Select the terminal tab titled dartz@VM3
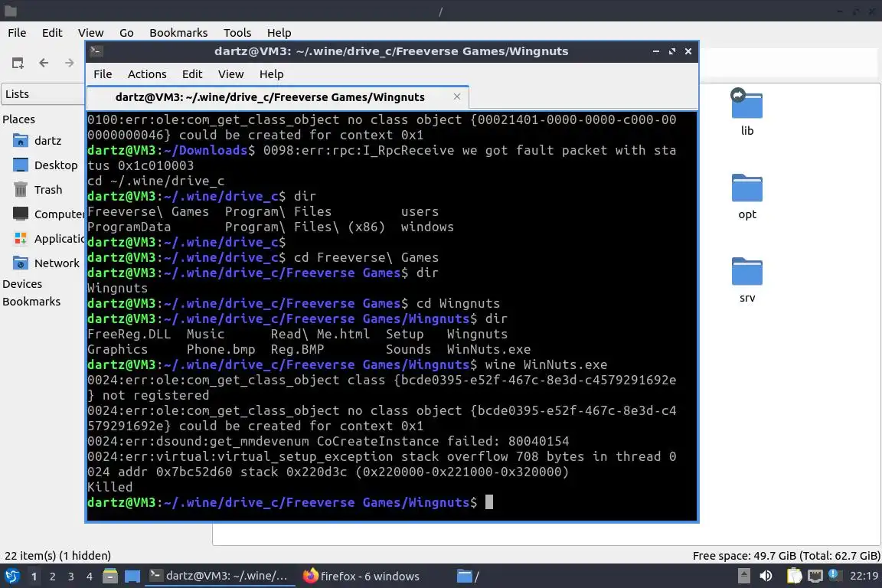Viewport: 882px width, 588px height. [x=270, y=96]
